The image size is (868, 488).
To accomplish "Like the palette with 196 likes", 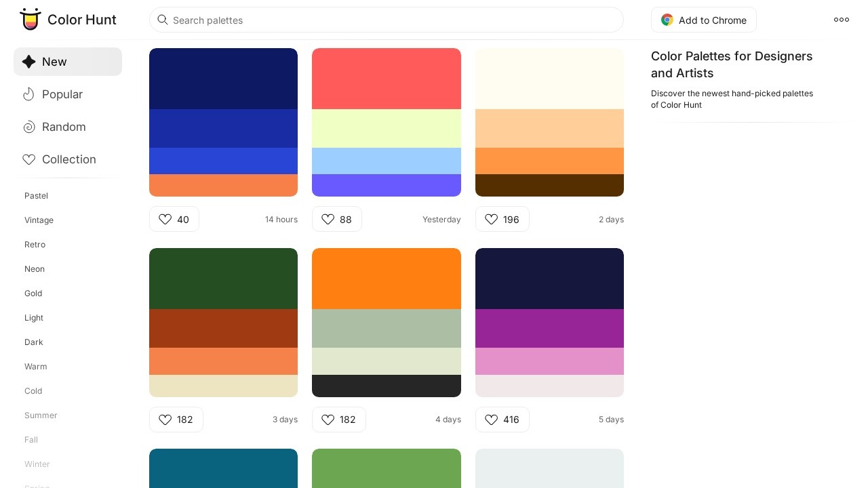I will point(492,219).
